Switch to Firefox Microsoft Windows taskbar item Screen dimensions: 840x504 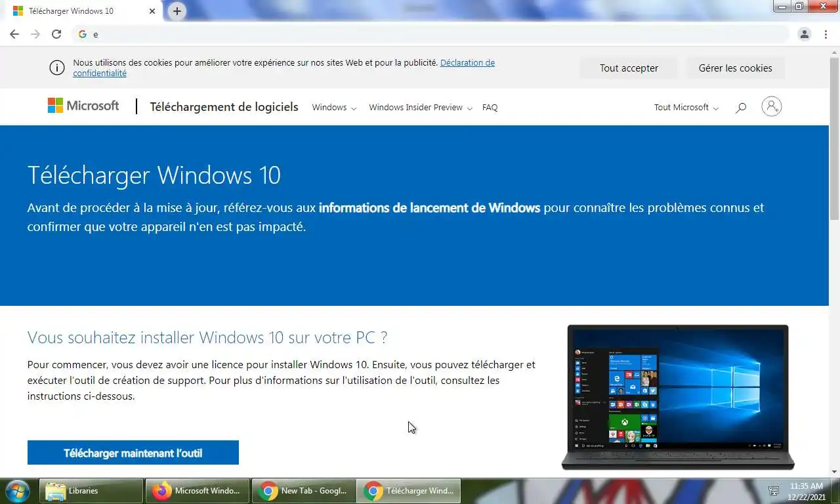point(198,490)
